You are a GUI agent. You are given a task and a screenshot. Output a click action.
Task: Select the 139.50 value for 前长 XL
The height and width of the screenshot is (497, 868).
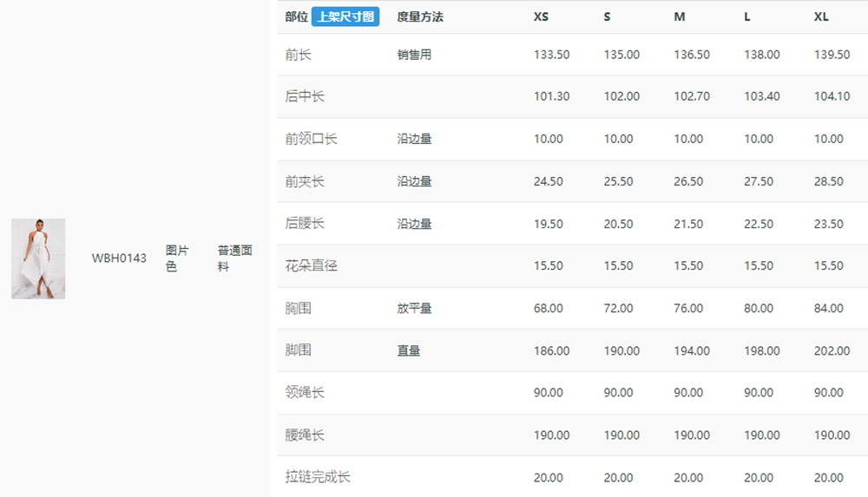[832, 55]
